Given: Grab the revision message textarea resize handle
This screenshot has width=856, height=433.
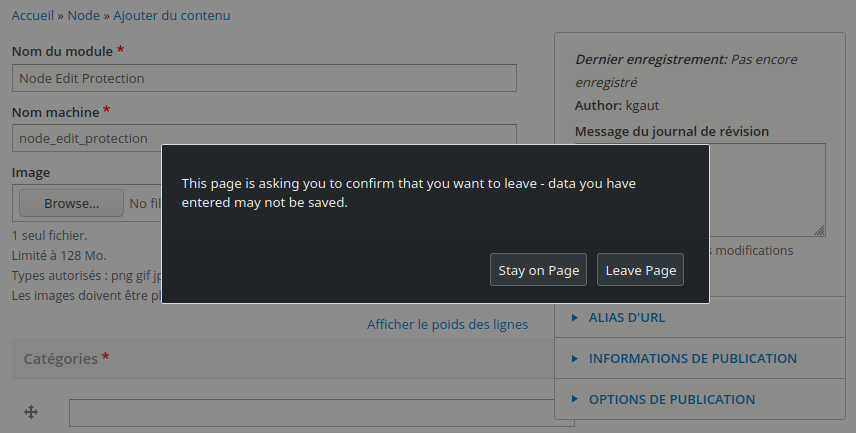Looking at the screenshot, I should click(x=819, y=230).
